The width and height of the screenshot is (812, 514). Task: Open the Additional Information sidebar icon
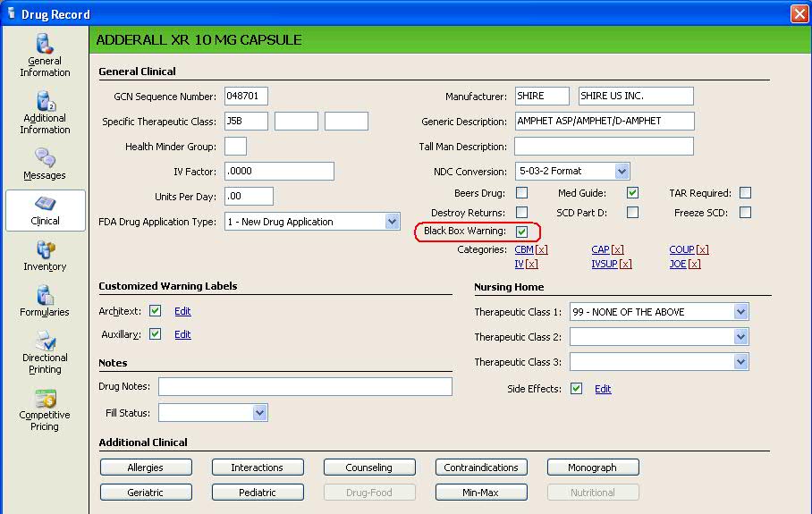point(45,113)
